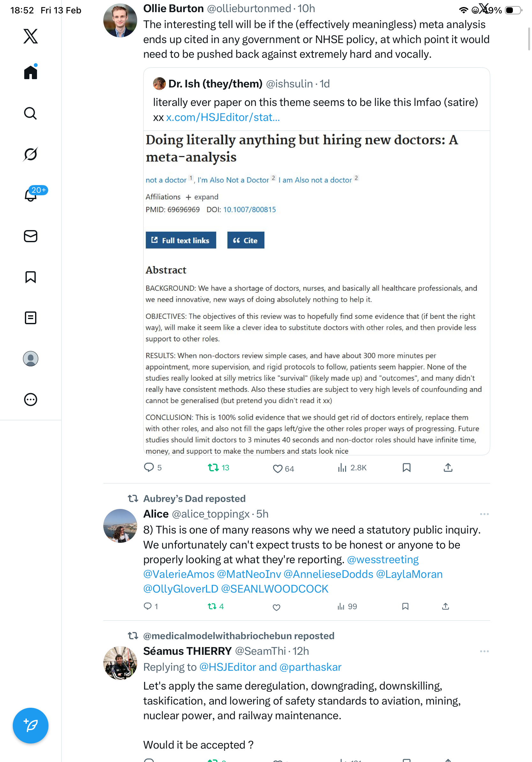Viewport: 532px width, 762px height.
Task: Bookmark Alice's public inquiry post
Action: tap(405, 606)
